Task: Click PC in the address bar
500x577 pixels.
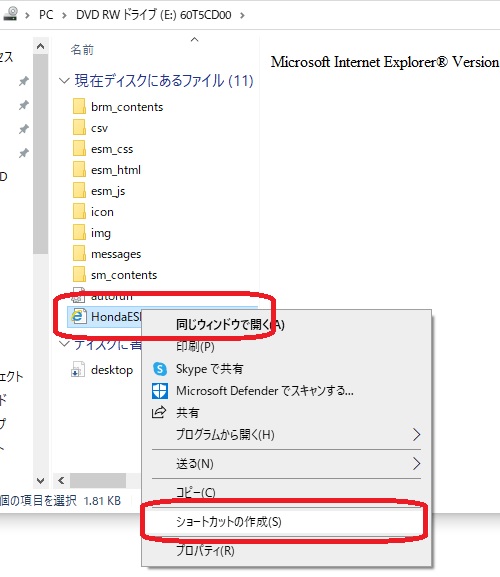Action: [x=46, y=15]
